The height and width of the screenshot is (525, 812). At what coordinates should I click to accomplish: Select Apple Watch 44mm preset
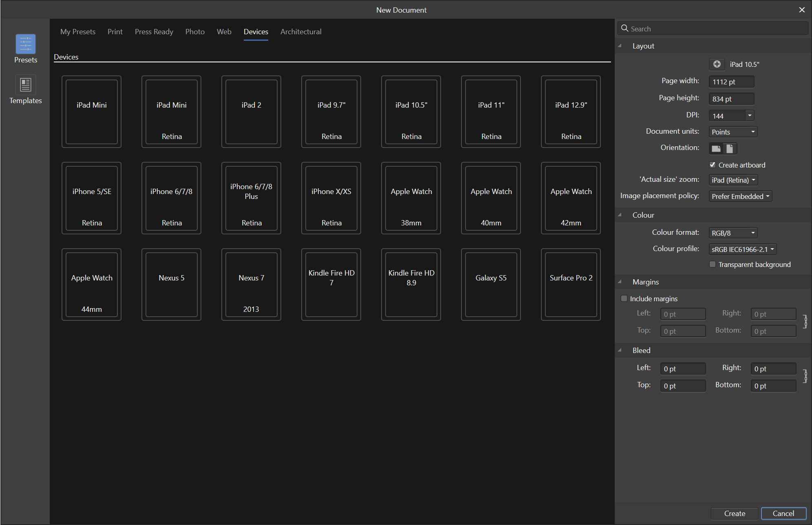(x=92, y=285)
